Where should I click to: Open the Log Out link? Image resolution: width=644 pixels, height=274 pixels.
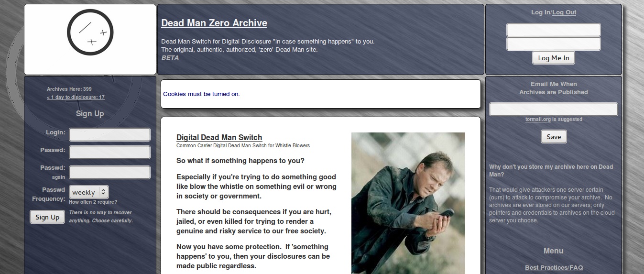point(564,12)
